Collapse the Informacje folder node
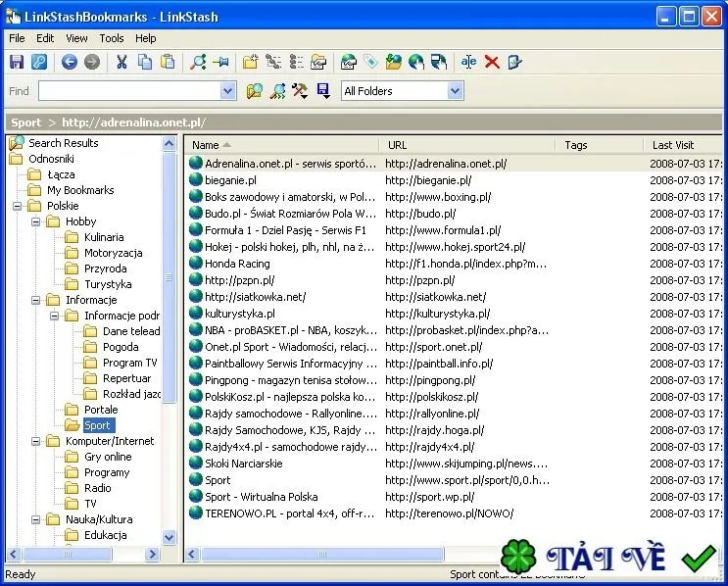The width and height of the screenshot is (728, 586). pyautogui.click(x=35, y=300)
